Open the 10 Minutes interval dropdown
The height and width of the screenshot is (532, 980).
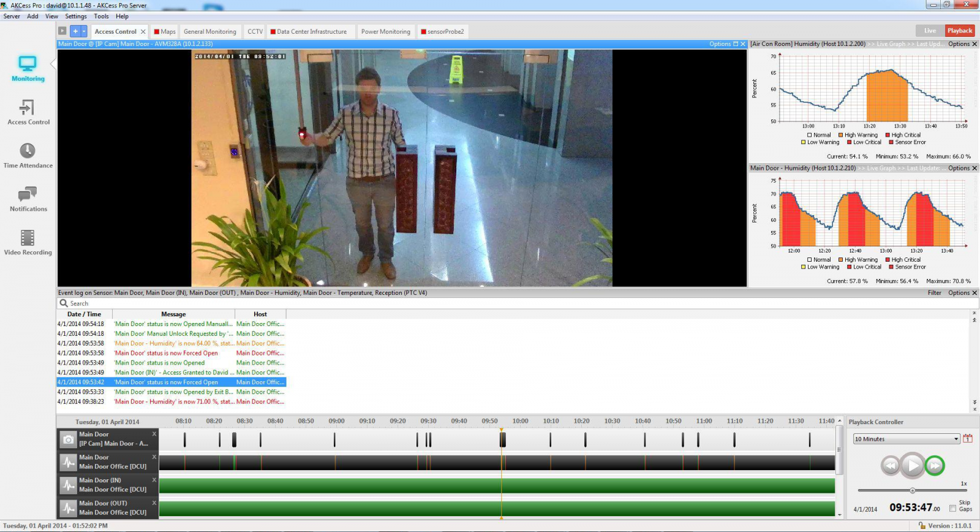tap(906, 439)
